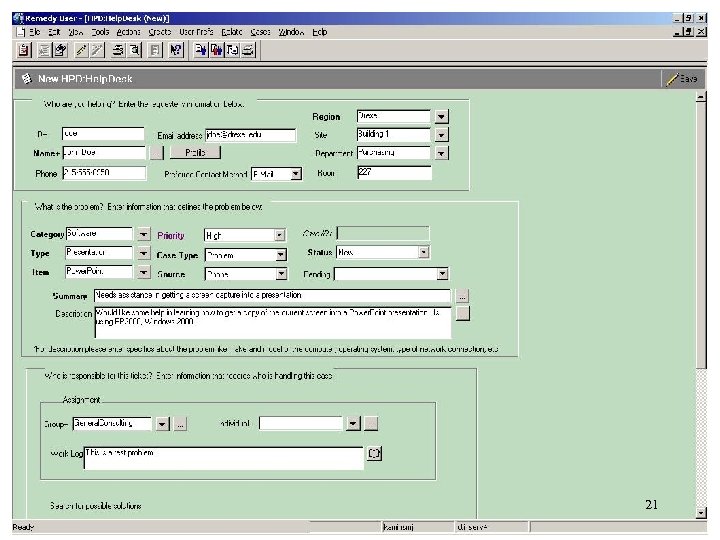The width and height of the screenshot is (720, 540).
Task: Open the Summary ellipsis button
Action: click(462, 296)
